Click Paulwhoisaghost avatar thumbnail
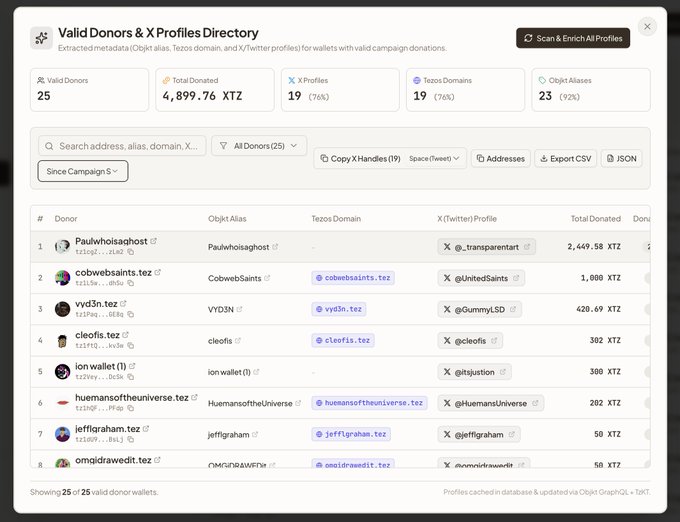 62,247
